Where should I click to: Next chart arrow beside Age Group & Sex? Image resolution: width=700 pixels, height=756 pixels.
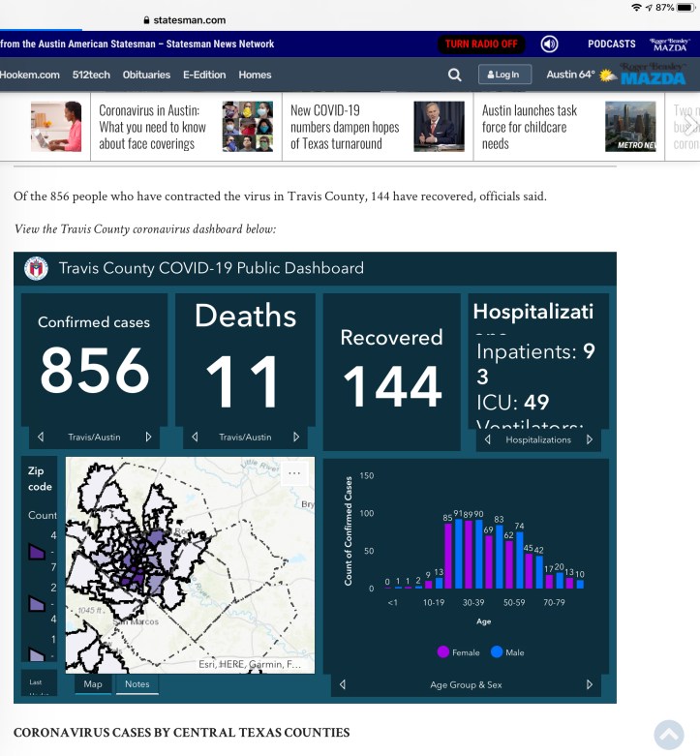pyautogui.click(x=589, y=684)
